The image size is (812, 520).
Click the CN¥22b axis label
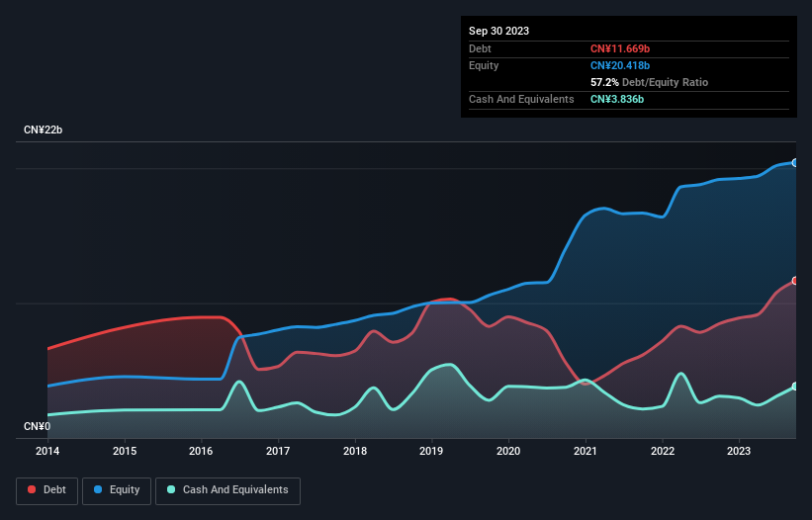click(x=43, y=130)
